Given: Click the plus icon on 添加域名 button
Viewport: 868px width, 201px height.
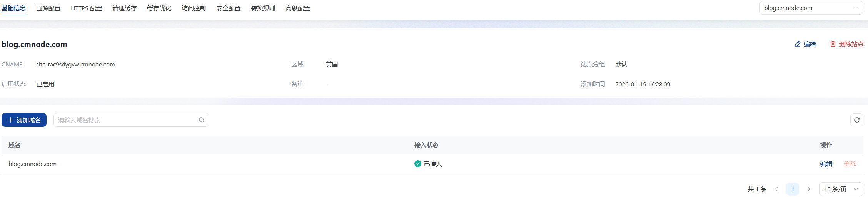Looking at the screenshot, I should click(11, 120).
